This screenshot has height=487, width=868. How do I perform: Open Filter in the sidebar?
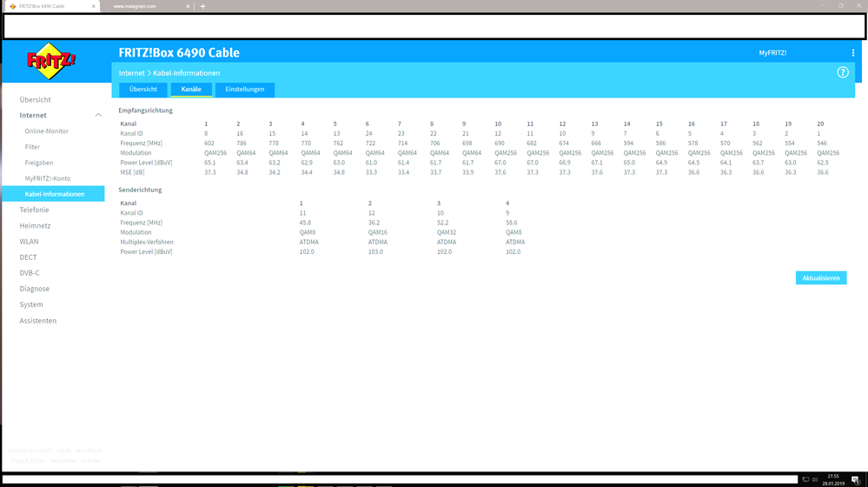(x=32, y=147)
